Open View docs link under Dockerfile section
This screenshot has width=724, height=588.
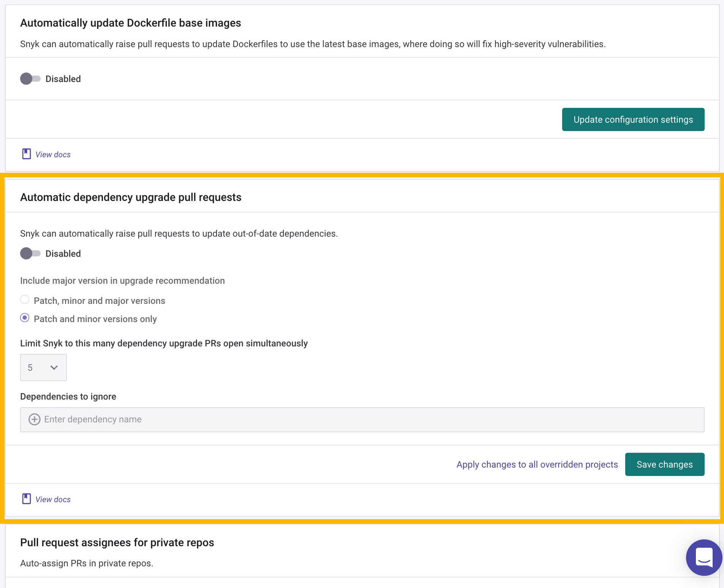[53, 155]
